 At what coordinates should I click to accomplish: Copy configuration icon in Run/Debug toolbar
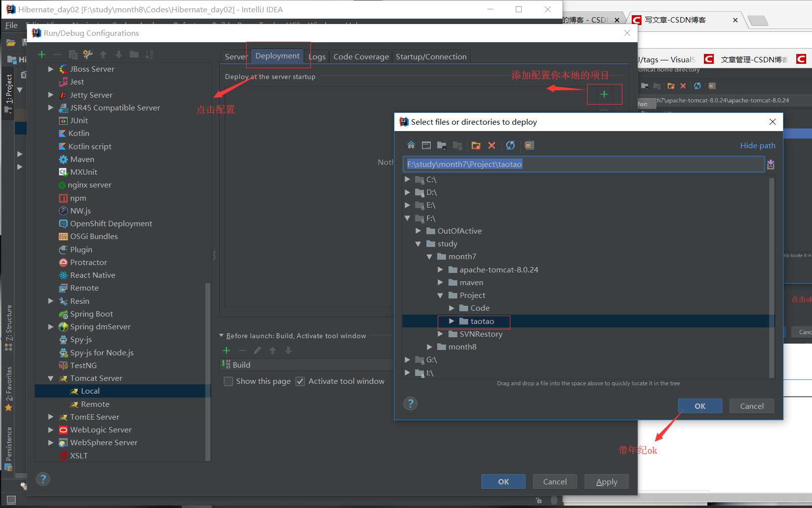[x=73, y=54]
